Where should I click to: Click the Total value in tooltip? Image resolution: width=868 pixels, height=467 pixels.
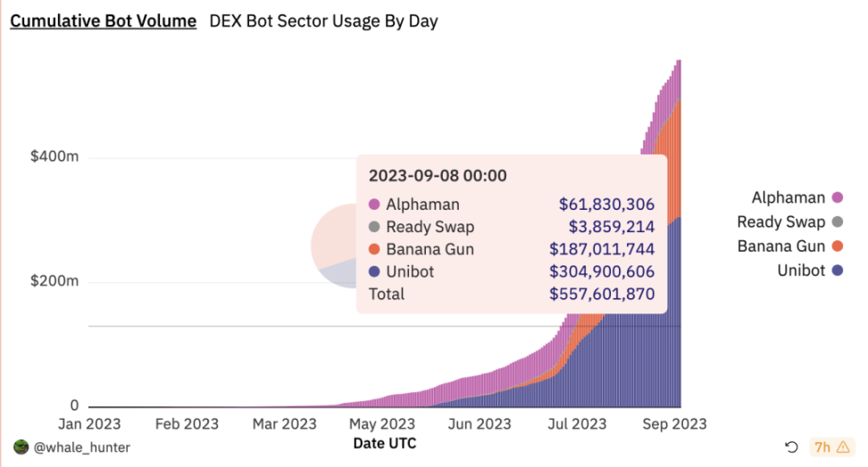[602, 294]
